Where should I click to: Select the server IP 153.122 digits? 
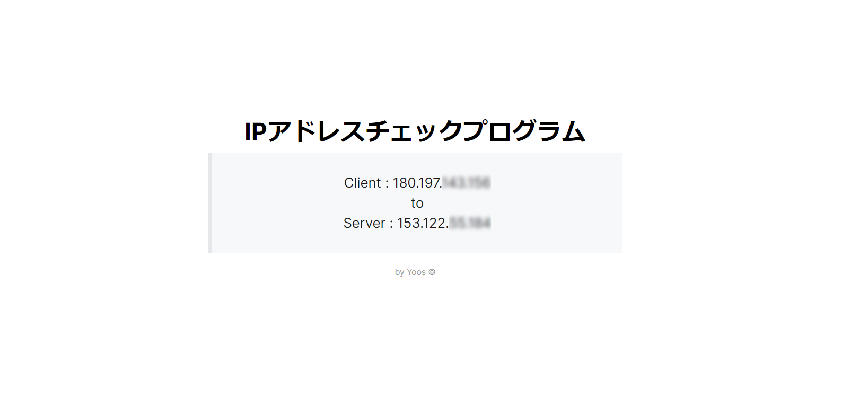point(423,223)
